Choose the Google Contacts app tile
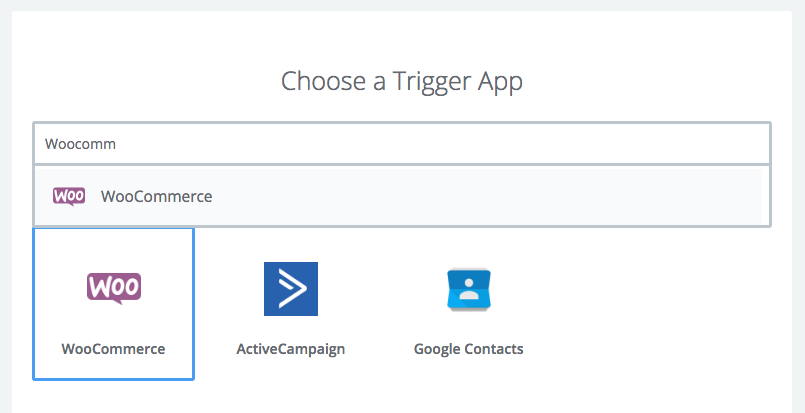Screen dimensions: 805x413 click(468, 304)
